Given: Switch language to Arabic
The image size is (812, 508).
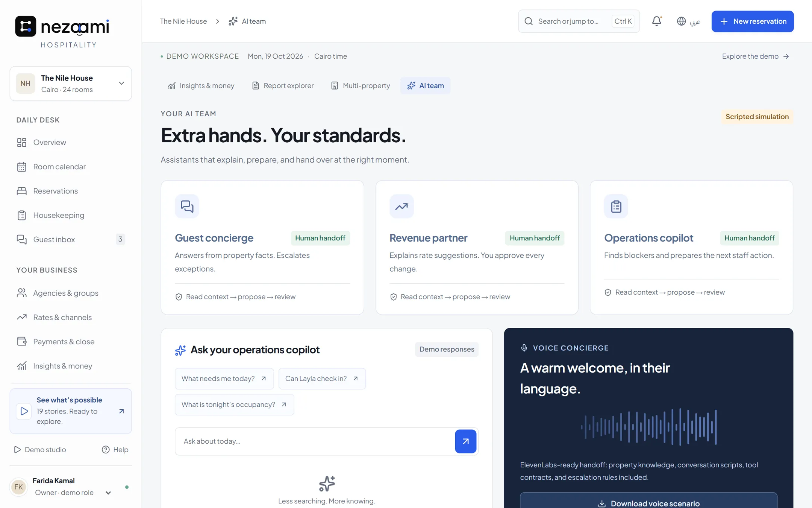Looking at the screenshot, I should pos(695,21).
